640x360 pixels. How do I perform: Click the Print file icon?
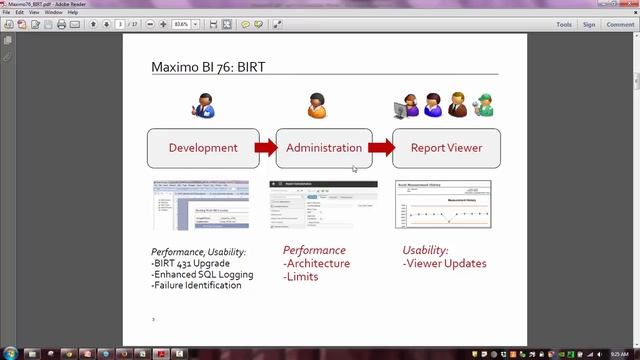61,24
